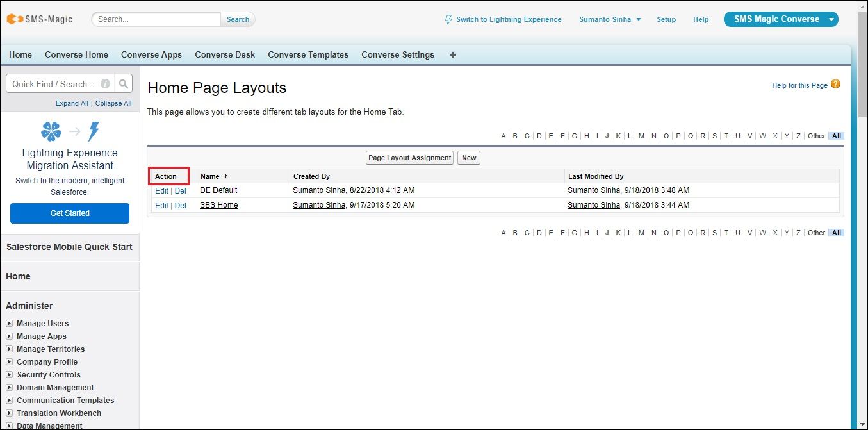
Task: Click the magnifier icon next to Quick Find
Action: 124,84
